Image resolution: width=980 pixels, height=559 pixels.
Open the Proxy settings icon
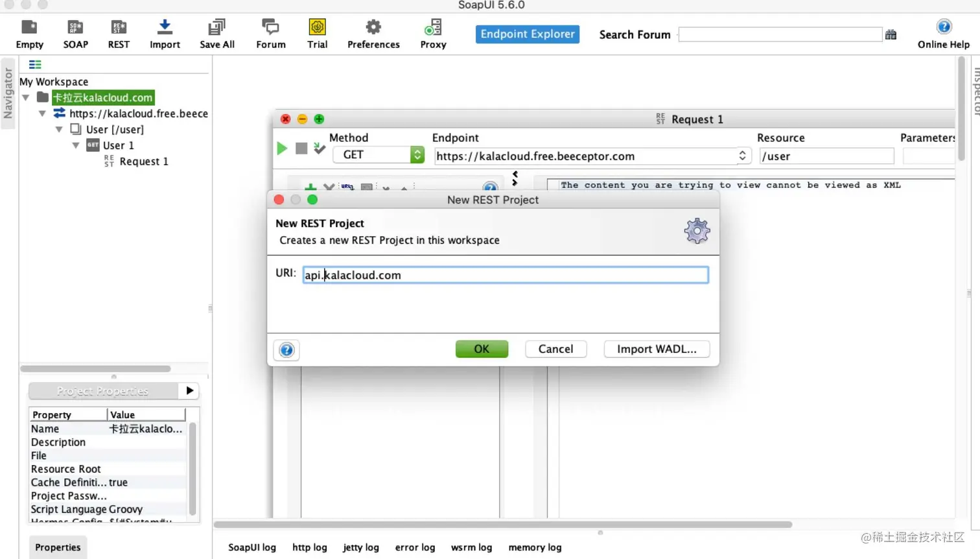[x=433, y=34]
